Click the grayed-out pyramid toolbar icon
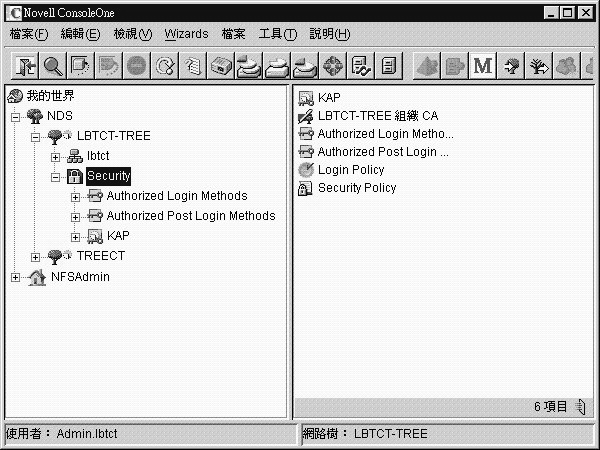 click(x=427, y=66)
